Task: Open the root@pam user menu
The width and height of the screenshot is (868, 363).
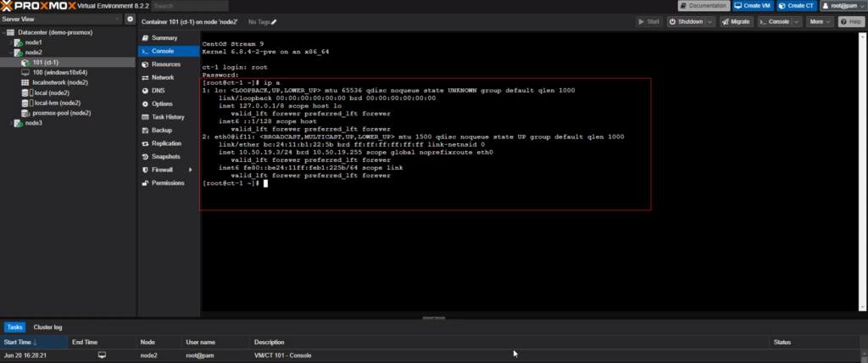Action: [x=842, y=6]
